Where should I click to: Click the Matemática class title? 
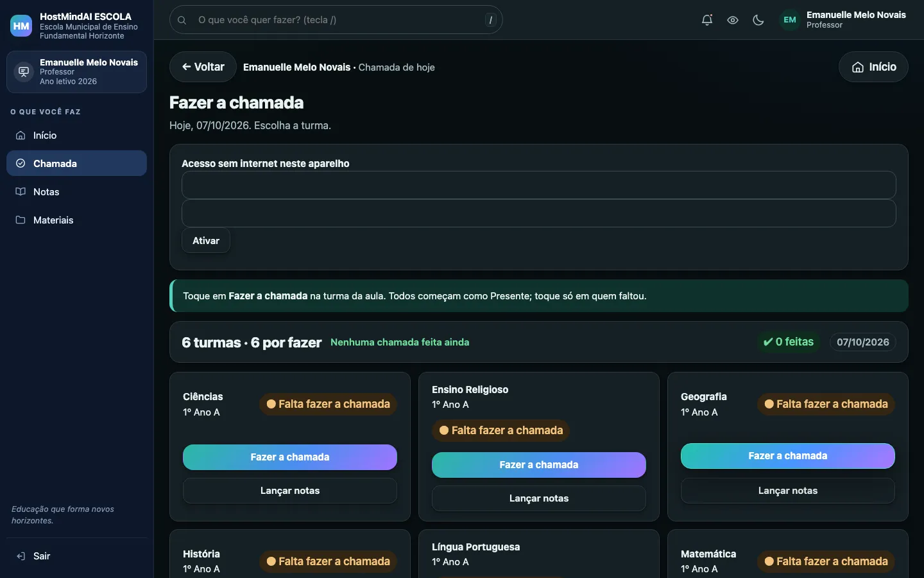click(x=708, y=554)
